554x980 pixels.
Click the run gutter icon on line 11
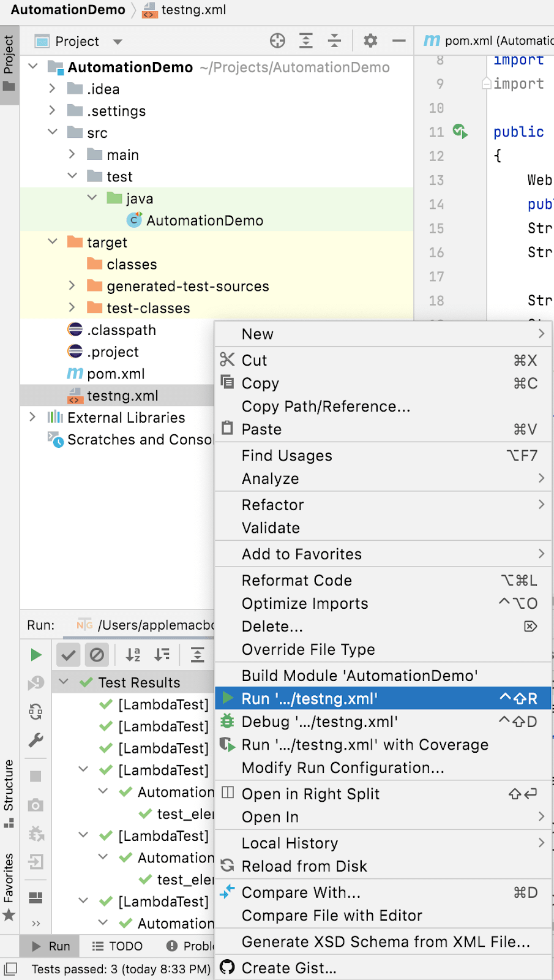[x=460, y=131]
